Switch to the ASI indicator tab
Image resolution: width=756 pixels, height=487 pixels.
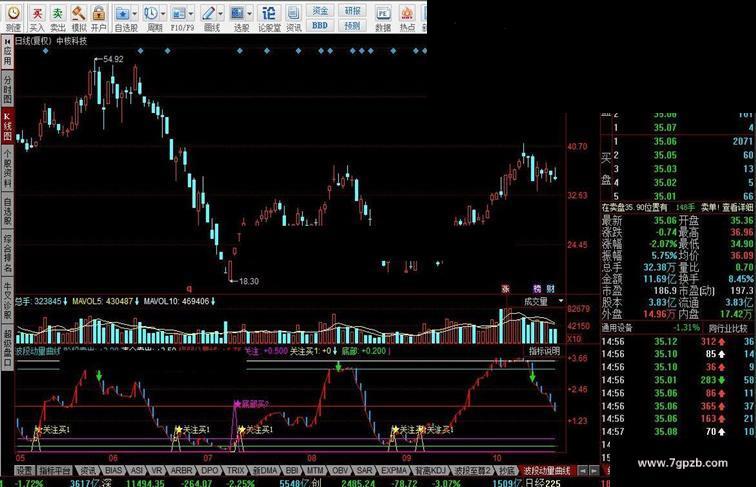click(x=137, y=470)
